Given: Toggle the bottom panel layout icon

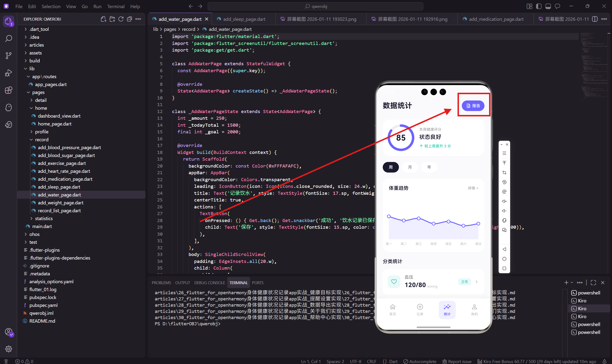Looking at the screenshot, I should [548, 6].
